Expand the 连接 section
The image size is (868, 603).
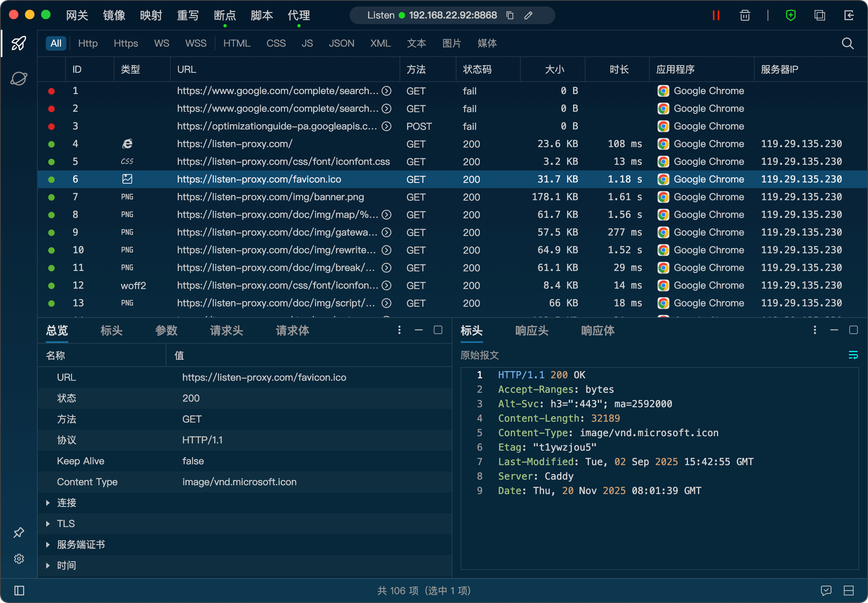[48, 503]
